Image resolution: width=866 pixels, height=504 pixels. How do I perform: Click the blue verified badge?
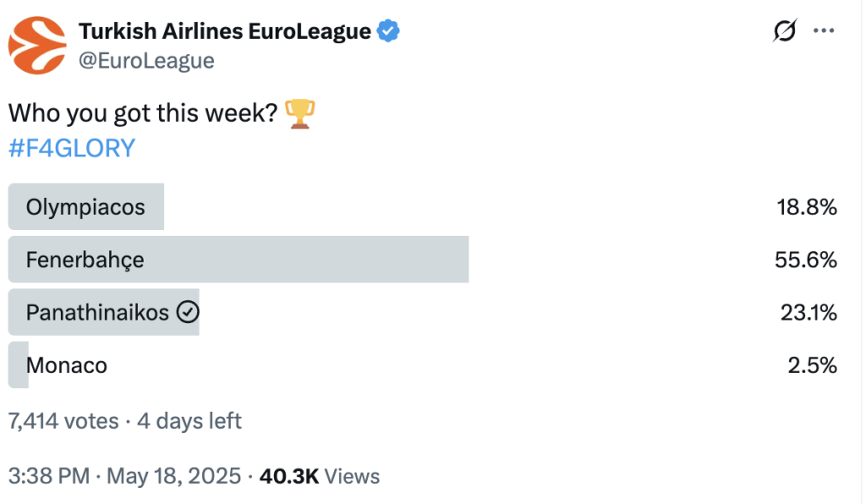pos(388,31)
